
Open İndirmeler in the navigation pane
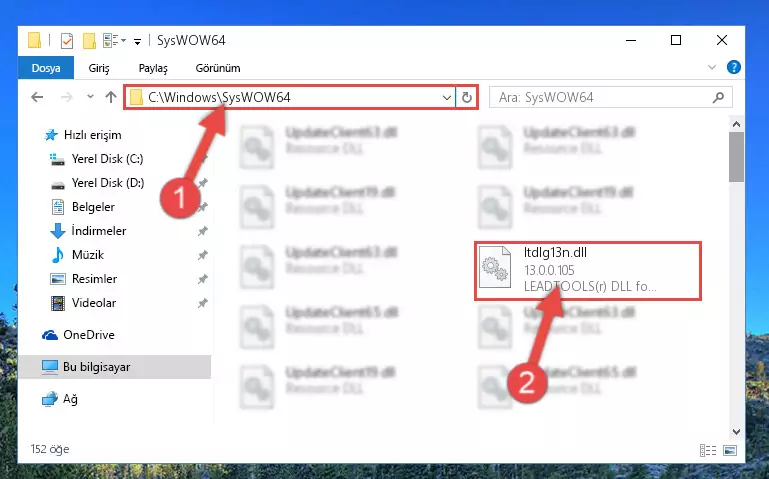pos(99,230)
